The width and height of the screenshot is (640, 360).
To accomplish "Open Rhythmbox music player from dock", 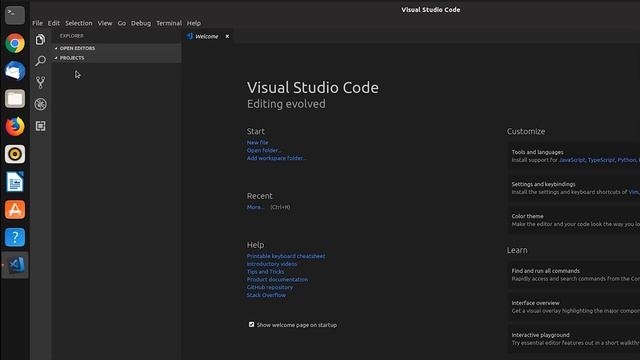I will click(x=15, y=154).
